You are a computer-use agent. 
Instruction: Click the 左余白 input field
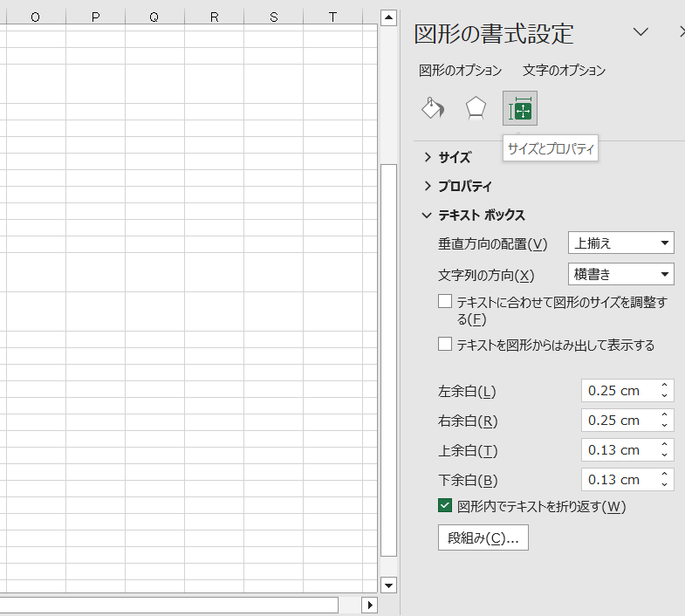pos(619,391)
